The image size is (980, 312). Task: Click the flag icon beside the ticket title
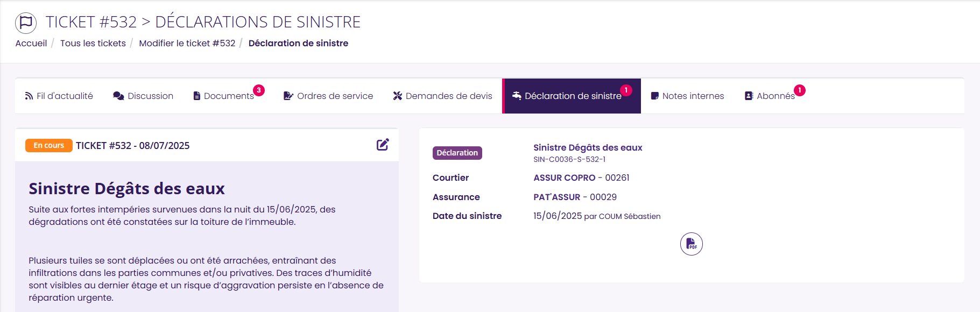tap(26, 23)
